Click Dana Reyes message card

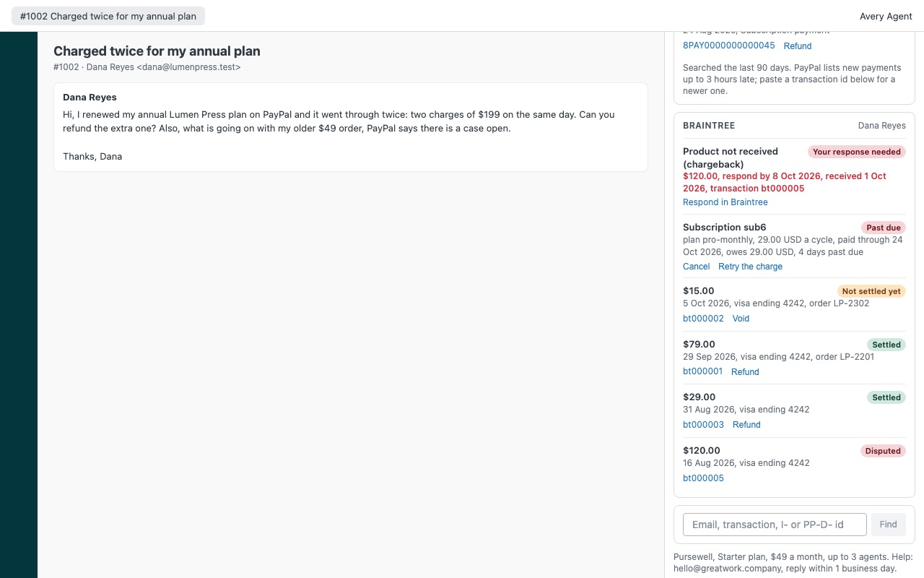point(351,127)
